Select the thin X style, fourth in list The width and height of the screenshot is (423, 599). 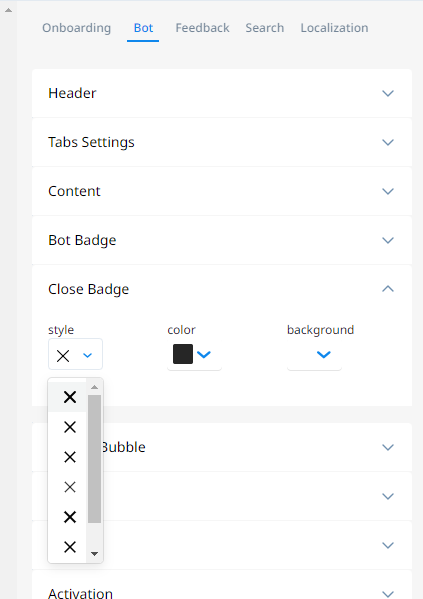70,487
